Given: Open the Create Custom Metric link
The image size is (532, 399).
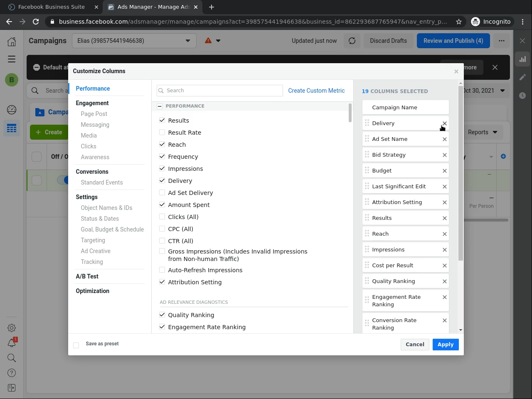Looking at the screenshot, I should click(x=316, y=91).
